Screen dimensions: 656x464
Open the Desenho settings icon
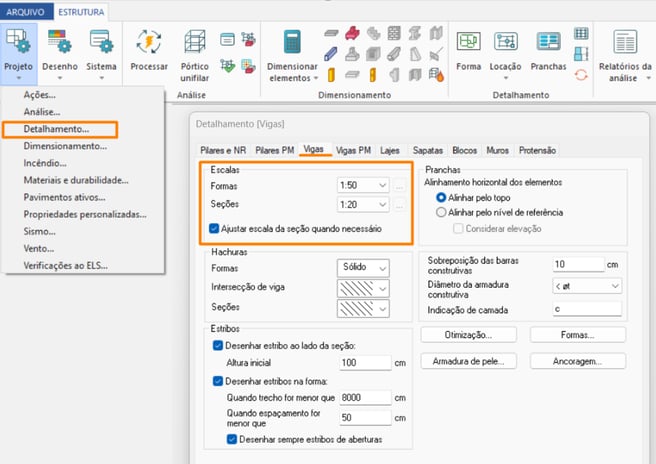[61, 42]
